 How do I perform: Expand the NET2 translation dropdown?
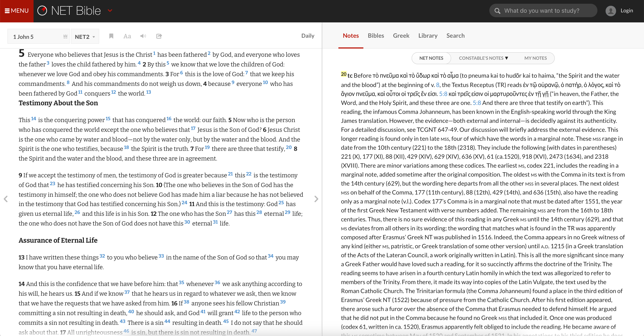85,37
